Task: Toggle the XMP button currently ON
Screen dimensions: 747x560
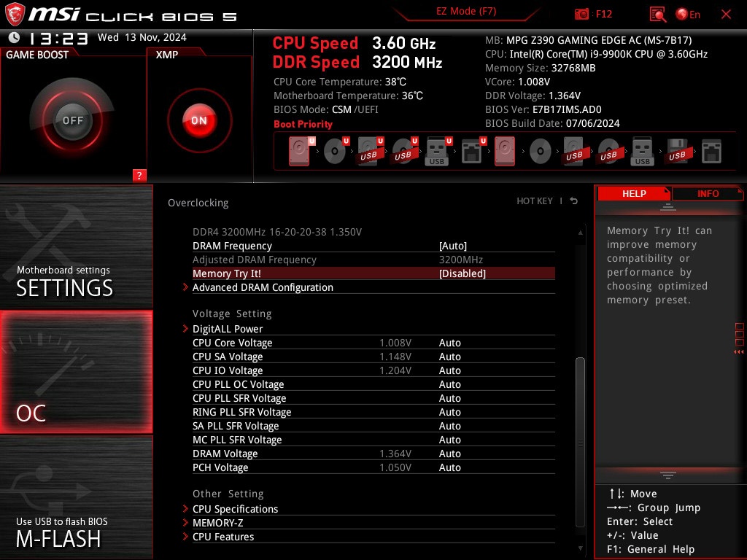Action: [199, 120]
